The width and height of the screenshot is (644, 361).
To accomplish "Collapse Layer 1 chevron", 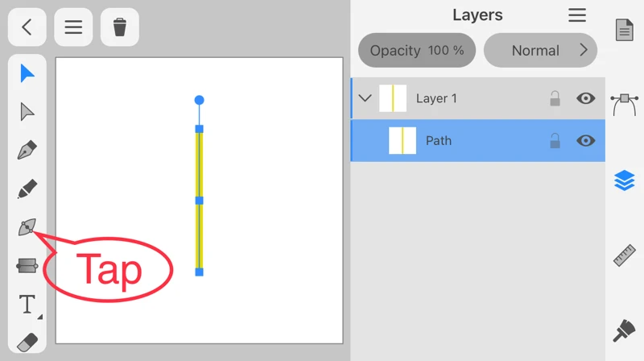I will [x=365, y=98].
